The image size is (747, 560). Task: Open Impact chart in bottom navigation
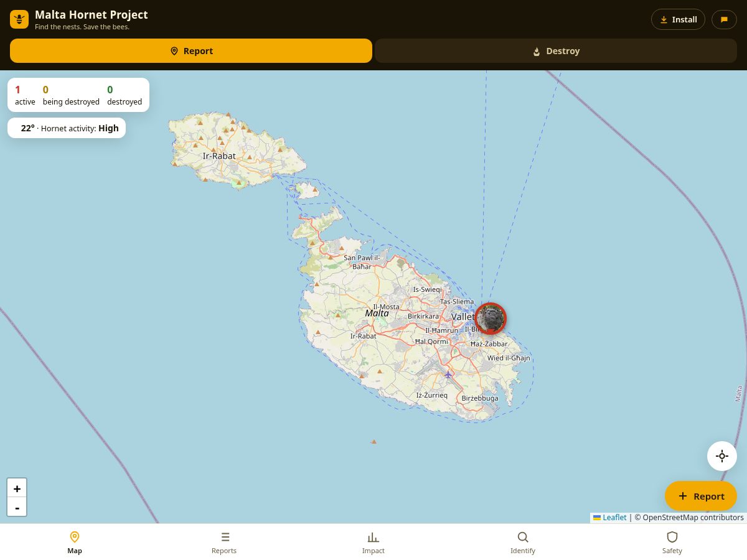(x=374, y=542)
